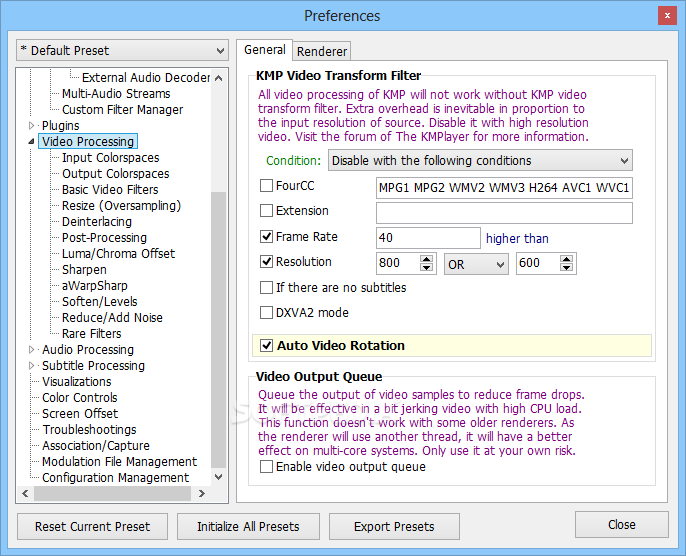Click tree scrollbar up arrow
The height and width of the screenshot is (556, 686).
(219, 78)
